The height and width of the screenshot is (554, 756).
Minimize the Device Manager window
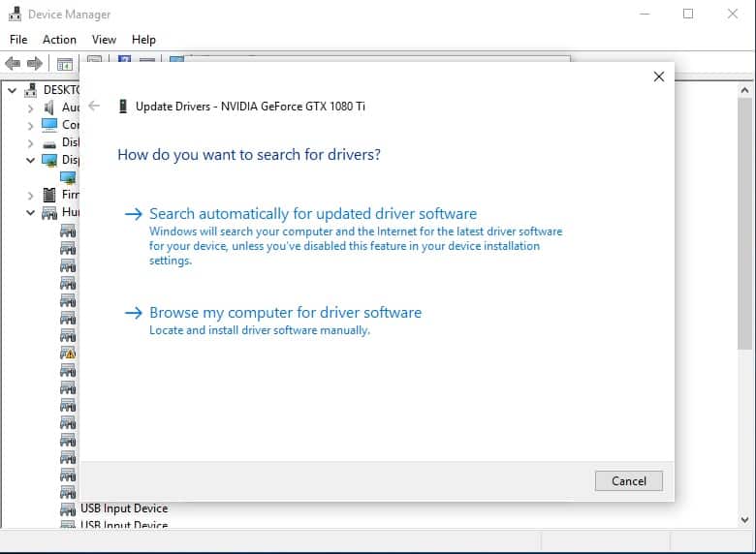click(x=645, y=14)
